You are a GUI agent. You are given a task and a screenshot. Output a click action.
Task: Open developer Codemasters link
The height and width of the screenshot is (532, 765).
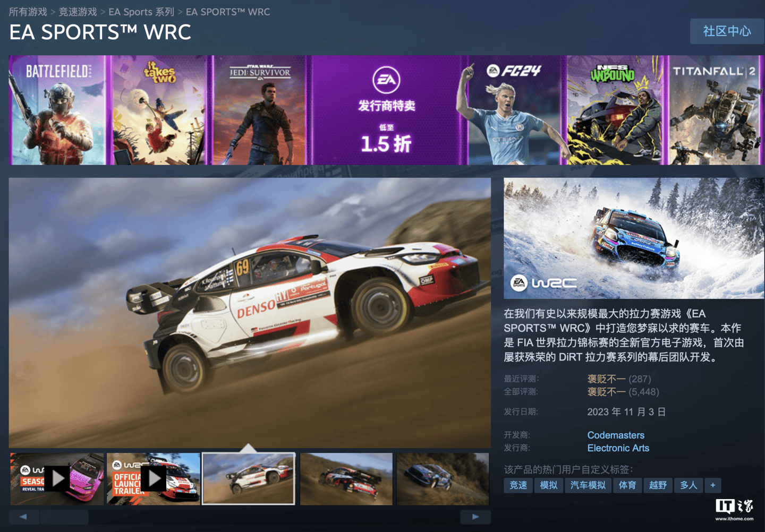(x=616, y=435)
